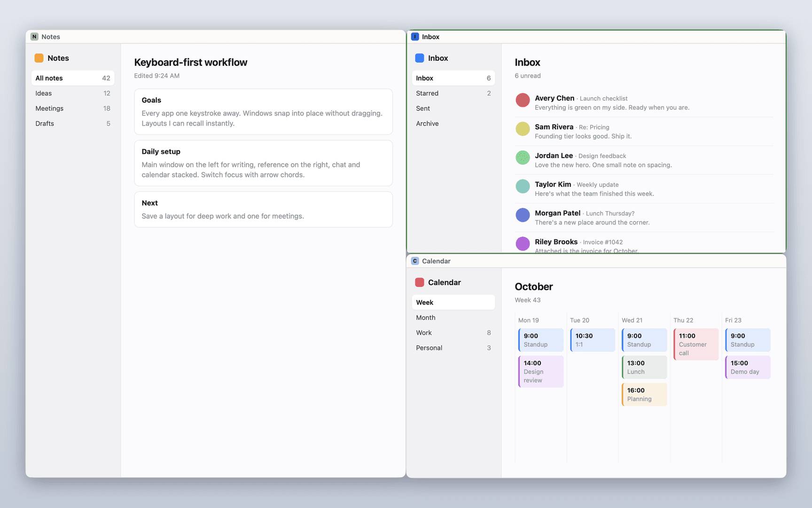This screenshot has width=812, height=508.
Task: Open the Sent folder in Inbox window
Action: (453, 108)
